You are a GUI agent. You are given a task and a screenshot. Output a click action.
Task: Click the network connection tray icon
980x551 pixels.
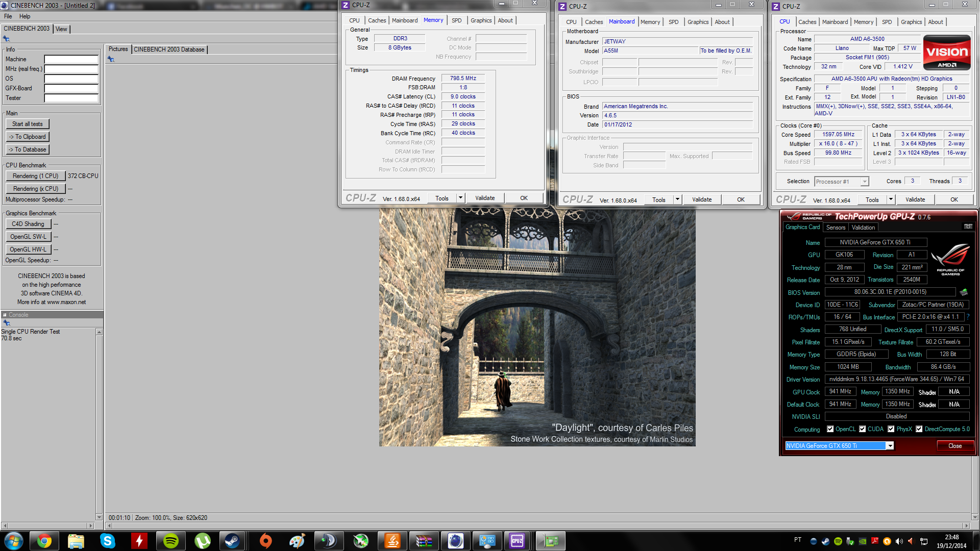pyautogui.click(x=924, y=541)
